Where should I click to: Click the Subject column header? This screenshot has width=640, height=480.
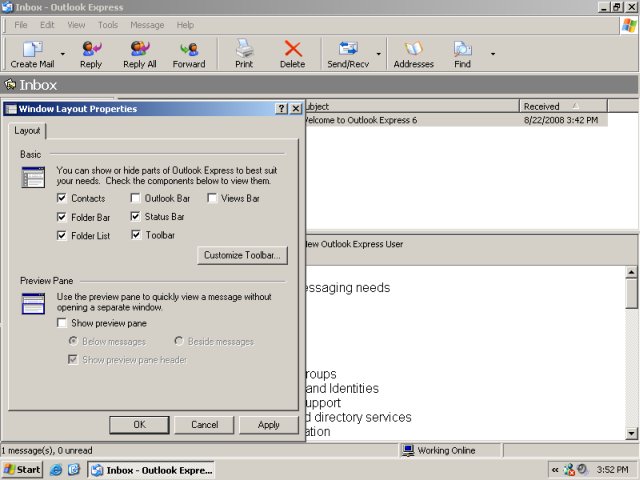(x=412, y=106)
